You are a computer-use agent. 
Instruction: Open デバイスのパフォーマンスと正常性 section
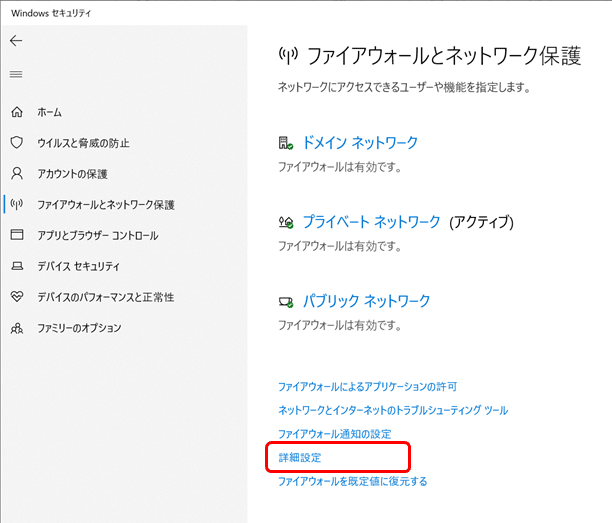coord(106,297)
